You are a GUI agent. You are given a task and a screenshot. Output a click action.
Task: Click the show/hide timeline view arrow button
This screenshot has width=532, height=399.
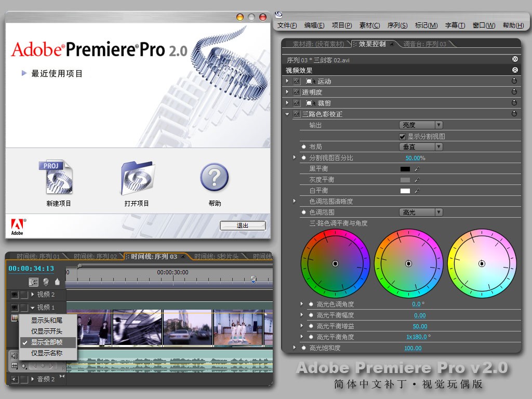click(x=515, y=59)
